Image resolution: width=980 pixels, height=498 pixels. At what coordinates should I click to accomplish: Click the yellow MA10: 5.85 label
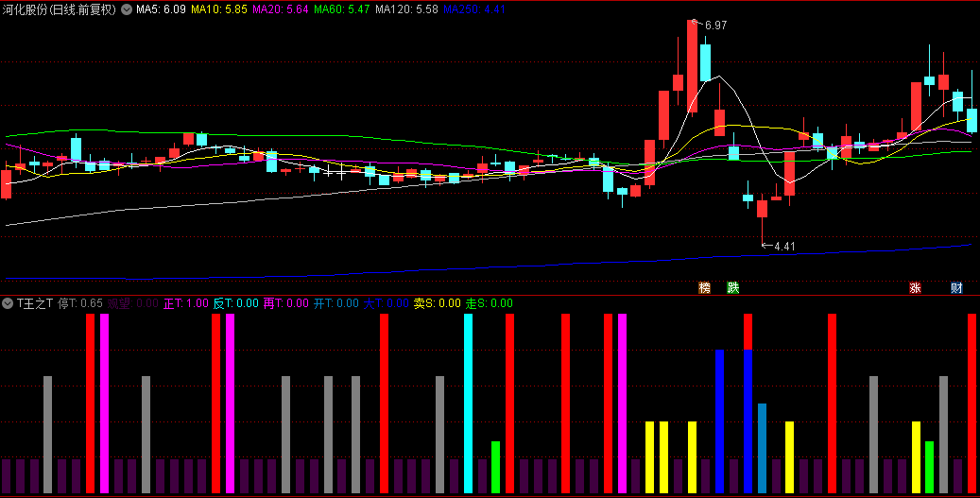coord(218,9)
